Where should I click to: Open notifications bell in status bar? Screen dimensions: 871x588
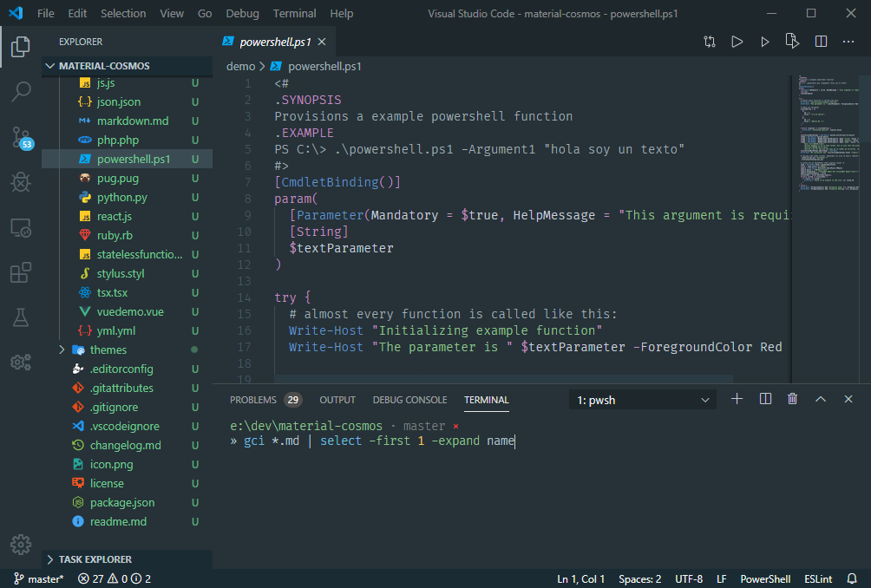[x=852, y=578]
